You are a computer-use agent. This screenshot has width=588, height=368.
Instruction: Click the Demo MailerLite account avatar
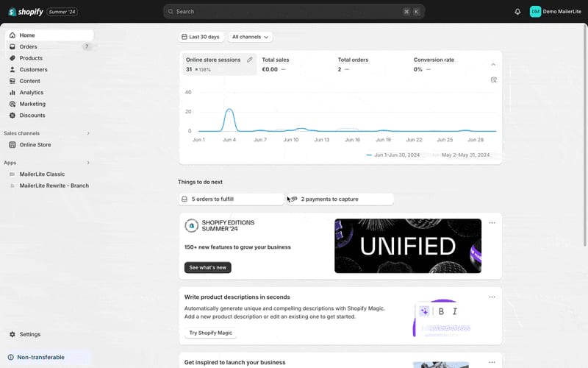[535, 12]
